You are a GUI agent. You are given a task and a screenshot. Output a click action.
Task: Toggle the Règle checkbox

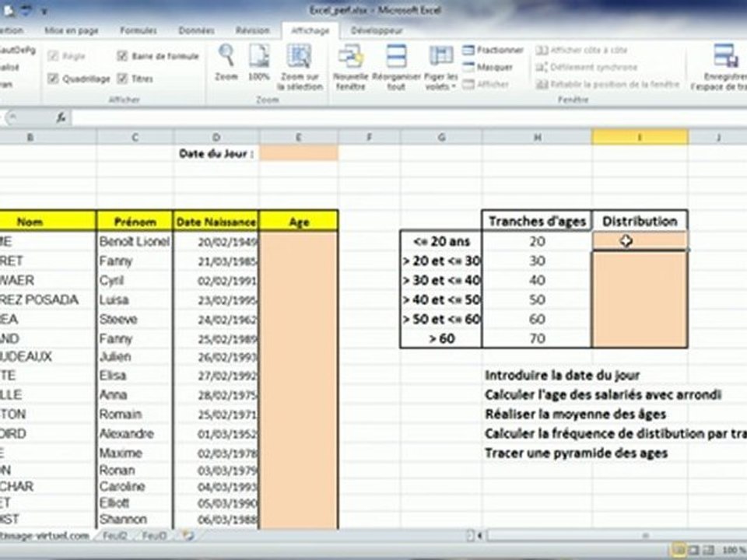click(53, 56)
